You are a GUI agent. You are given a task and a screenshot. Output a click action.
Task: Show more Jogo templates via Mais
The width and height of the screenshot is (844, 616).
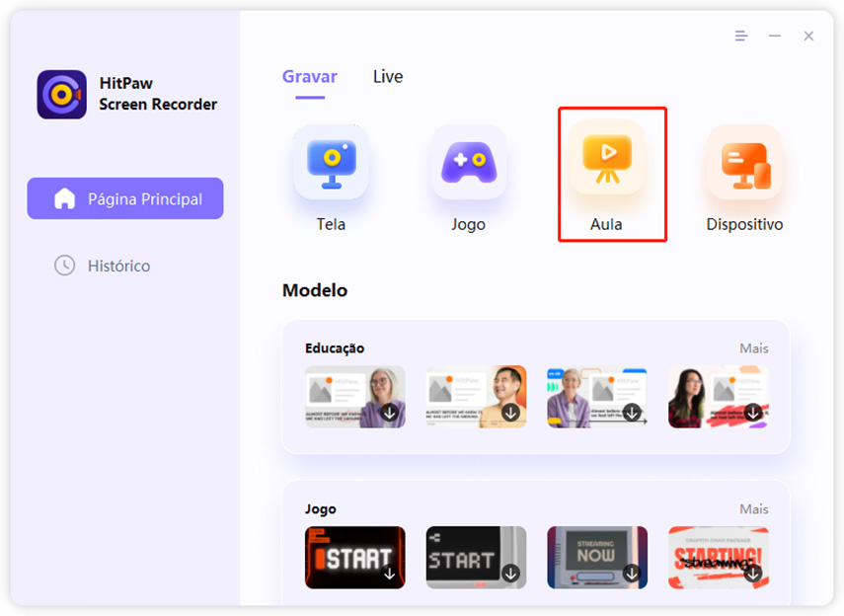click(x=753, y=508)
